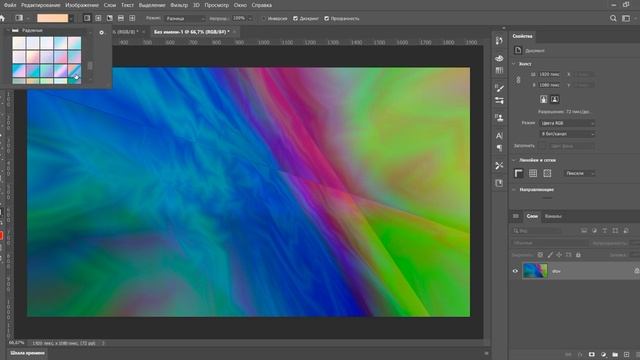Filter layers by pixel type icon
This screenshot has height=360, width=640.
point(584,231)
